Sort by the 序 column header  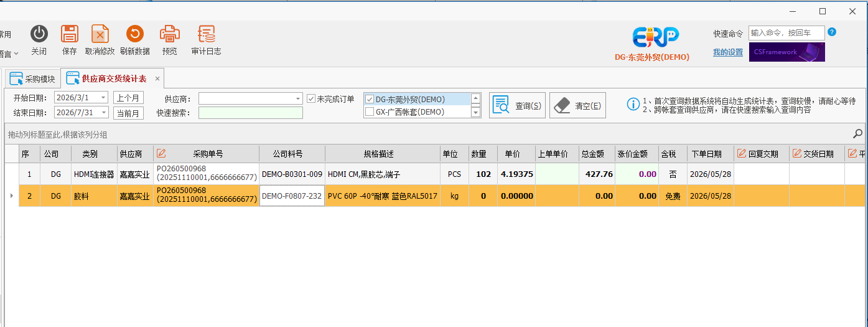pyautogui.click(x=29, y=154)
